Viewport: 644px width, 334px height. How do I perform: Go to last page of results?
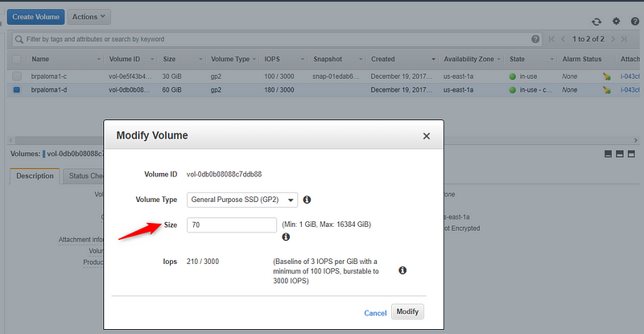624,39
